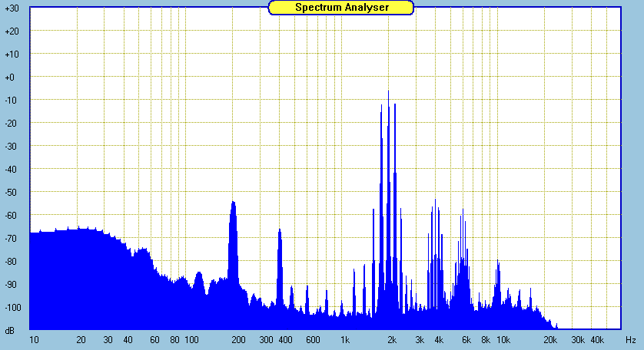Image resolution: width=644 pixels, height=350 pixels.
Task: Click the +30 label on the dB axis
Action: [12, 8]
